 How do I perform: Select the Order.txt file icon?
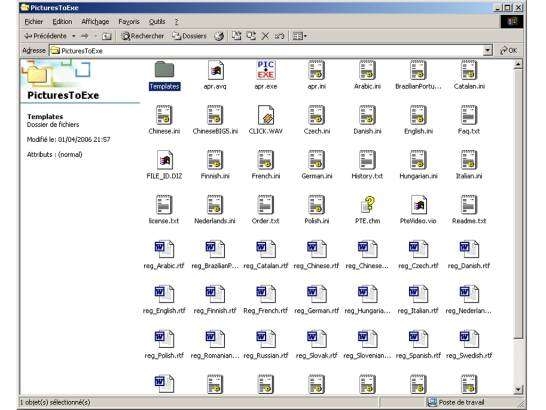click(x=266, y=204)
